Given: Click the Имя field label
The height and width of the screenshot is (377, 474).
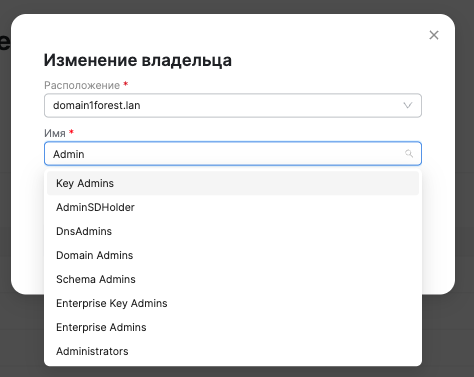Looking at the screenshot, I should click(55, 133).
